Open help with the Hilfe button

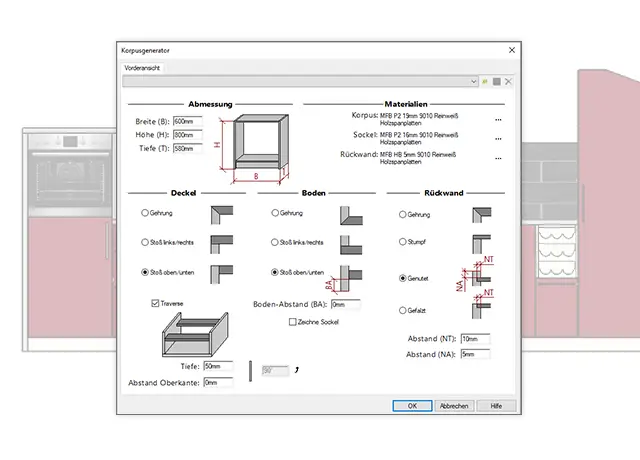tap(496, 406)
